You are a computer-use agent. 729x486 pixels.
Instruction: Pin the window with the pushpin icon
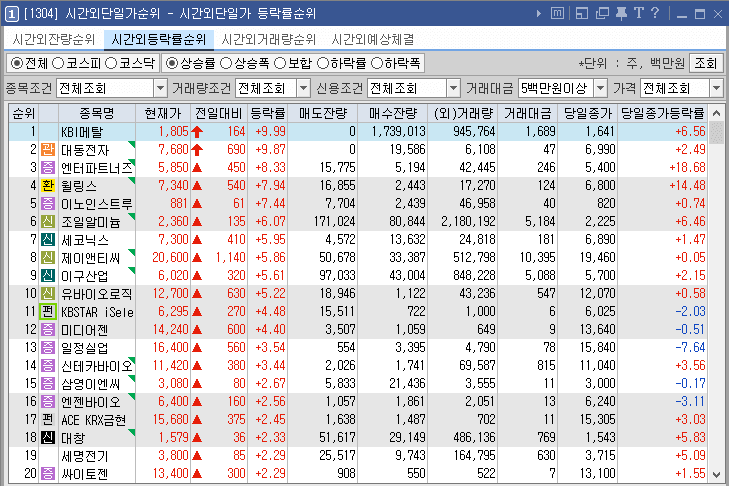point(621,13)
